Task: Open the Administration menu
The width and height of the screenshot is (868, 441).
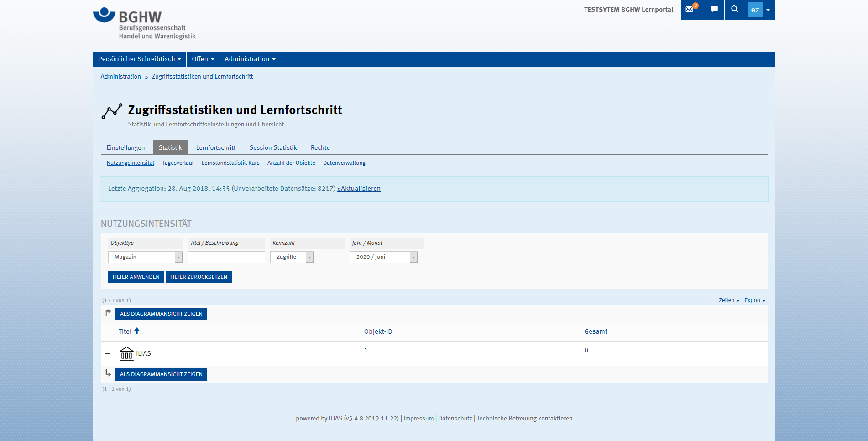Action: point(250,59)
